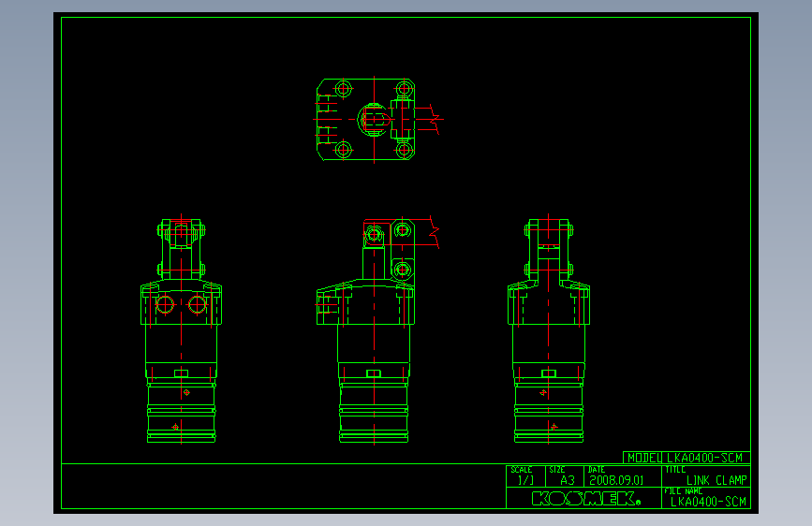Select the left view showing two port circles

click(182, 329)
